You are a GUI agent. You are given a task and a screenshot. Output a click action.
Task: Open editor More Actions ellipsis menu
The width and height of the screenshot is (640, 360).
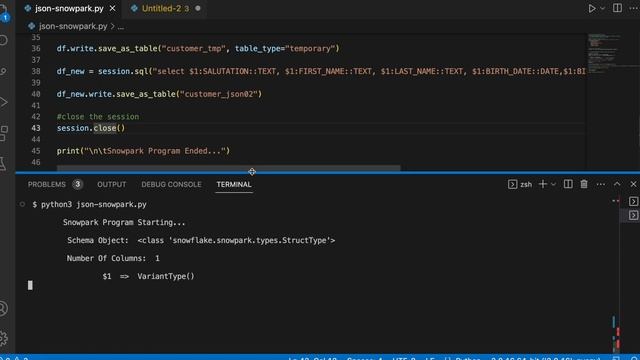pyautogui.click(x=634, y=8)
